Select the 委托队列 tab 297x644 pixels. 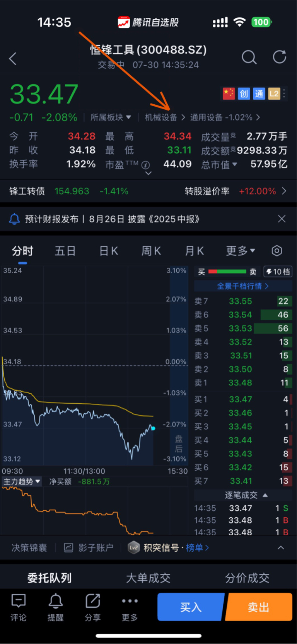tap(49, 578)
